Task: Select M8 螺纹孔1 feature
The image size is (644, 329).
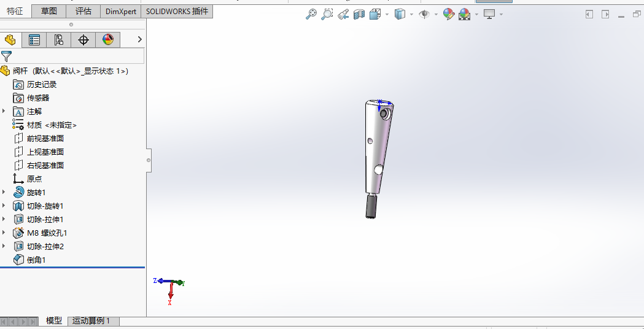Action: (47, 233)
